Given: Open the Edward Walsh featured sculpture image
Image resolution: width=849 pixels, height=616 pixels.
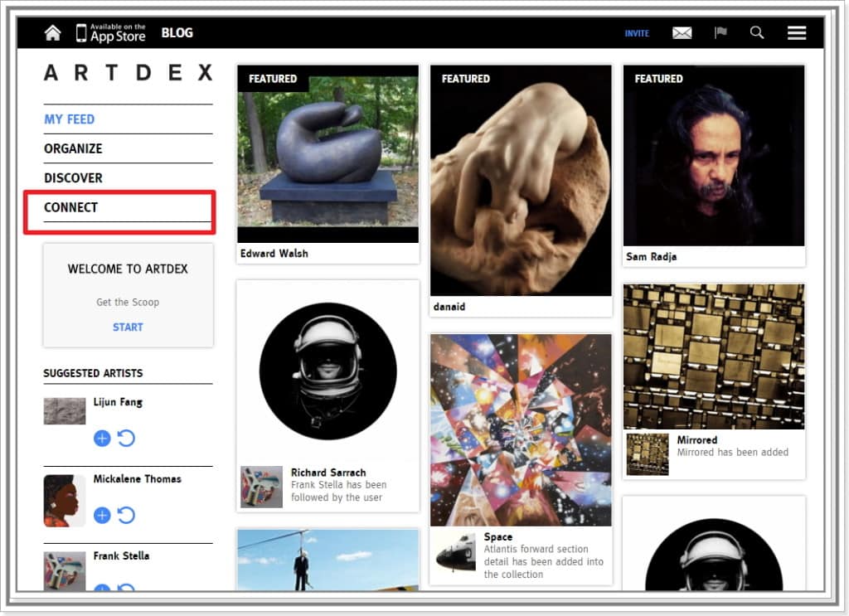Looking at the screenshot, I should pyautogui.click(x=327, y=153).
